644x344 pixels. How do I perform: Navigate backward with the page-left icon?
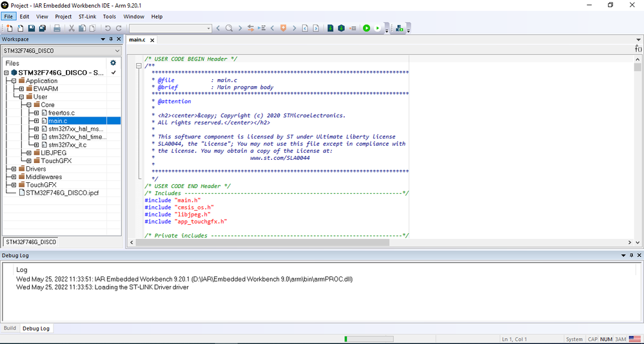coord(305,28)
